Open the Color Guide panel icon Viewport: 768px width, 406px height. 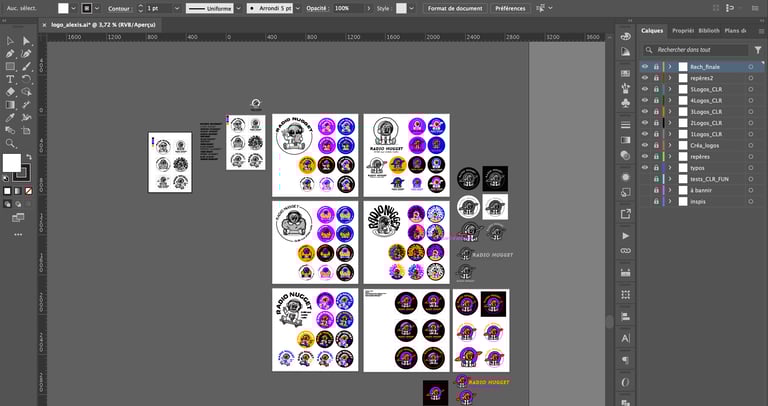625,52
